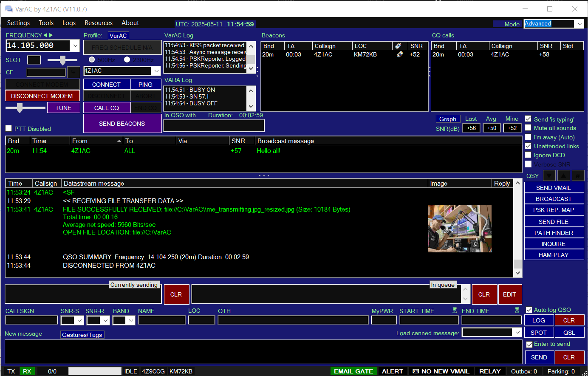
Task: Step frequency up with the right arrow
Action: pyautogui.click(x=51, y=35)
